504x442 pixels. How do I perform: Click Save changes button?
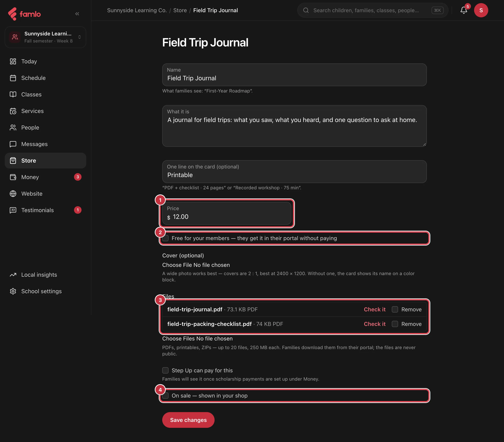click(188, 420)
